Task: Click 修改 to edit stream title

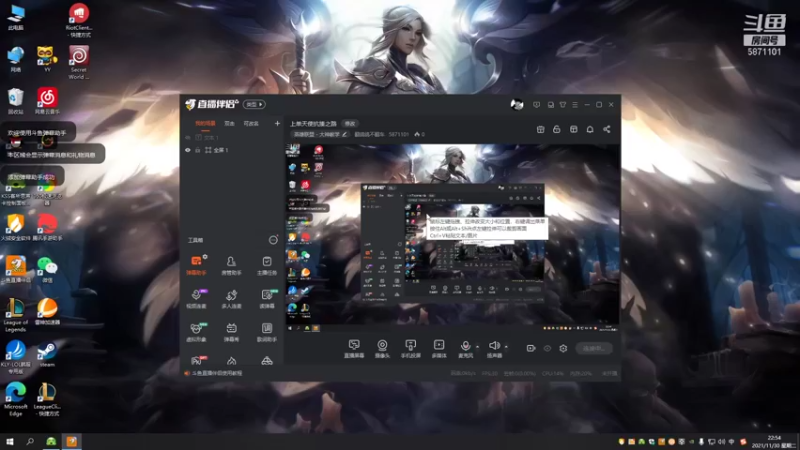Action: 349,123
